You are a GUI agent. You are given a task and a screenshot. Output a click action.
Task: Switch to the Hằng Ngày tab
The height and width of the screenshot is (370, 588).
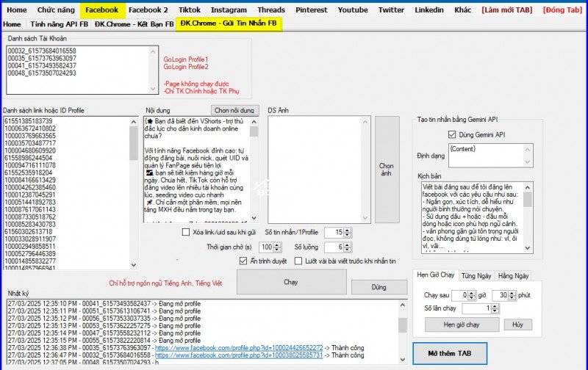(513, 276)
